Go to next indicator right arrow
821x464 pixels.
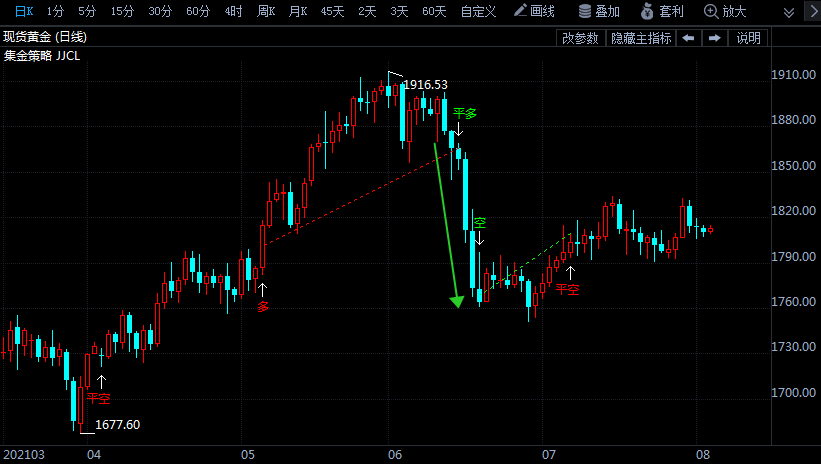pos(714,38)
